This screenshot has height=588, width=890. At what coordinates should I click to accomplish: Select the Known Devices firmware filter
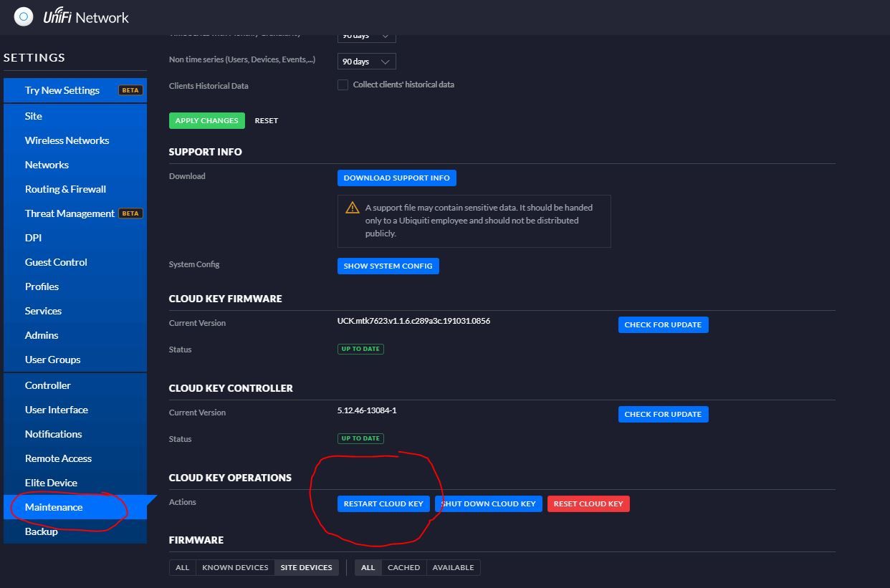click(x=235, y=567)
